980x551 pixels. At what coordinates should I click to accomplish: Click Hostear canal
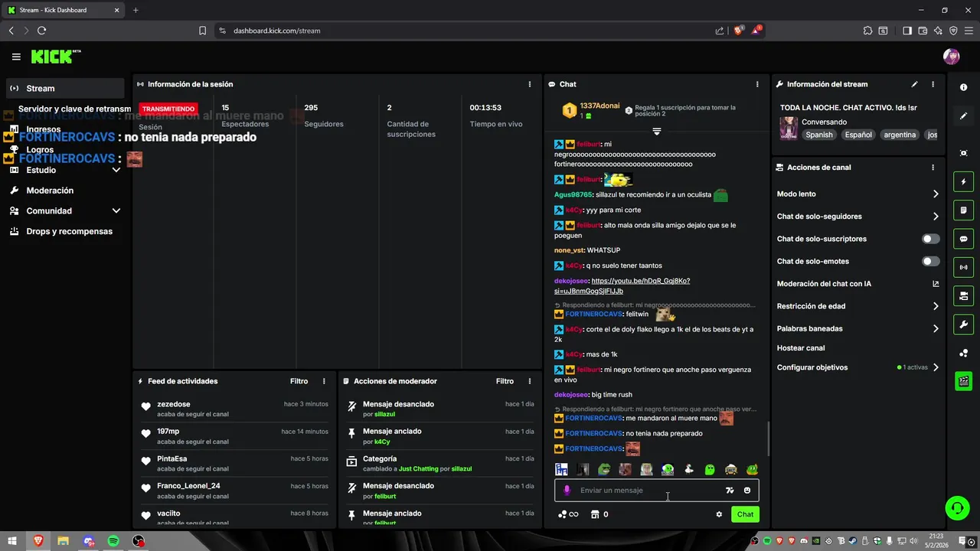(x=801, y=348)
